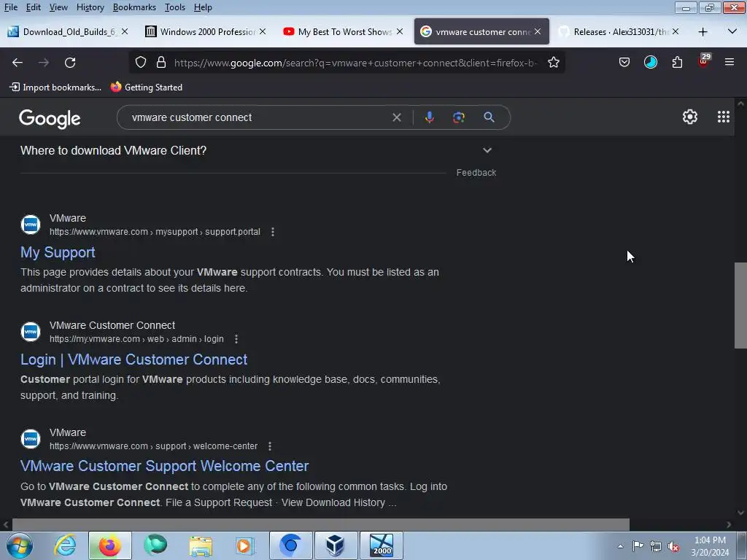Open the Firefox hamburger application menu
This screenshot has width=747, height=560.
tap(729, 63)
